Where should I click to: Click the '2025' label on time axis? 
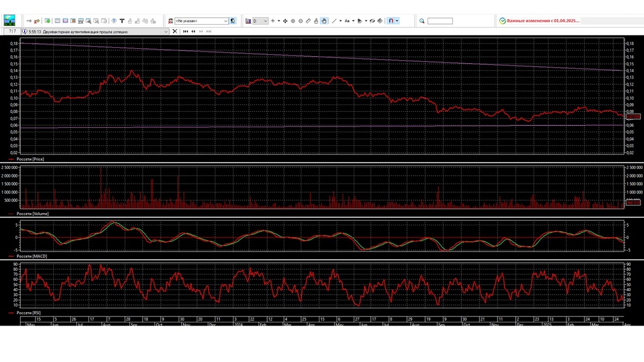[547, 324]
